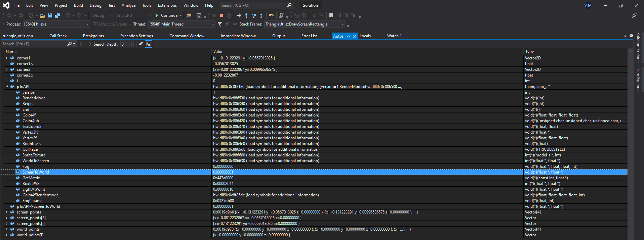
Task: Expand screen_points[3] entry
Action: (x=7, y=218)
